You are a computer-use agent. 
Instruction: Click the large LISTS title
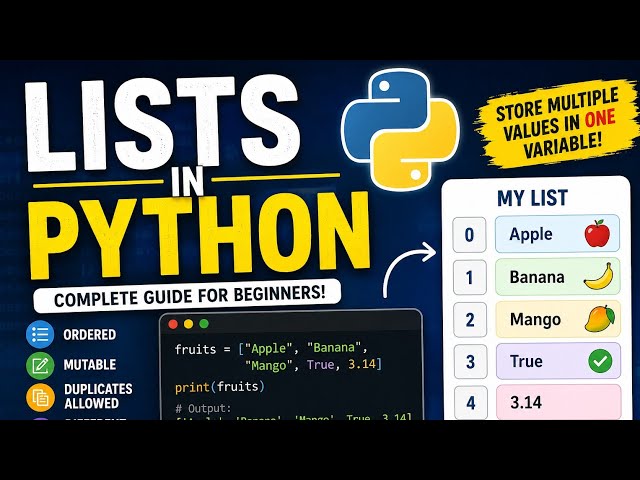tap(162, 122)
